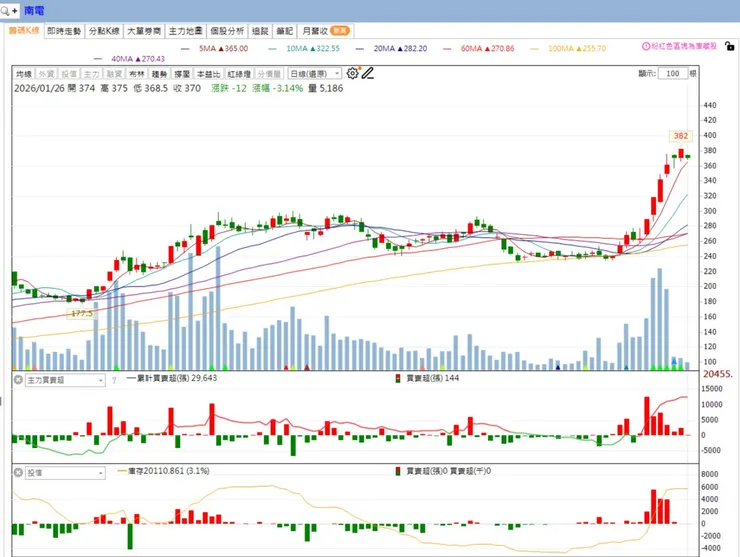Image resolution: width=740 pixels, height=557 pixels.
Task: Toggle 趨勢 trend overlay
Action: (160, 74)
